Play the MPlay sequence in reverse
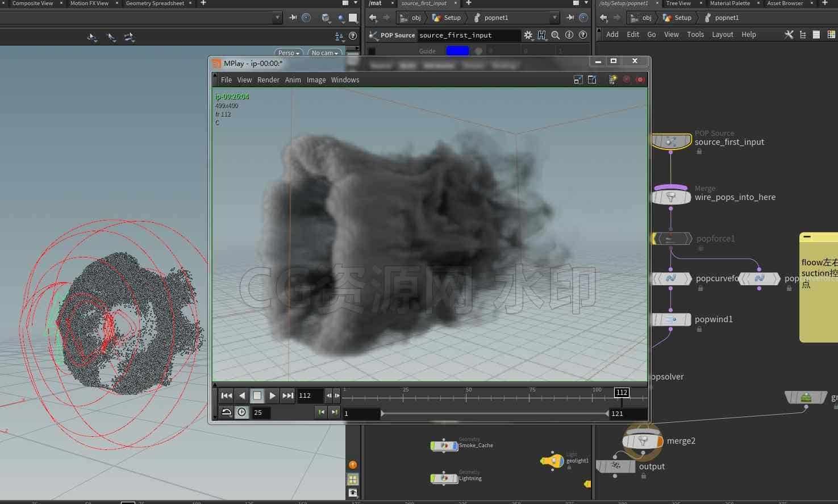Screen dimensions: 838x504 242,395
